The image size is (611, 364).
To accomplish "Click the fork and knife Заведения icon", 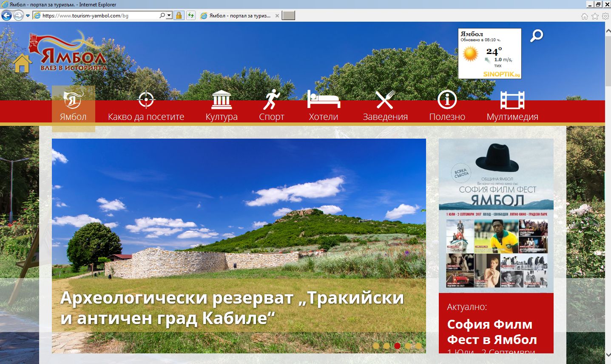I will (x=385, y=100).
